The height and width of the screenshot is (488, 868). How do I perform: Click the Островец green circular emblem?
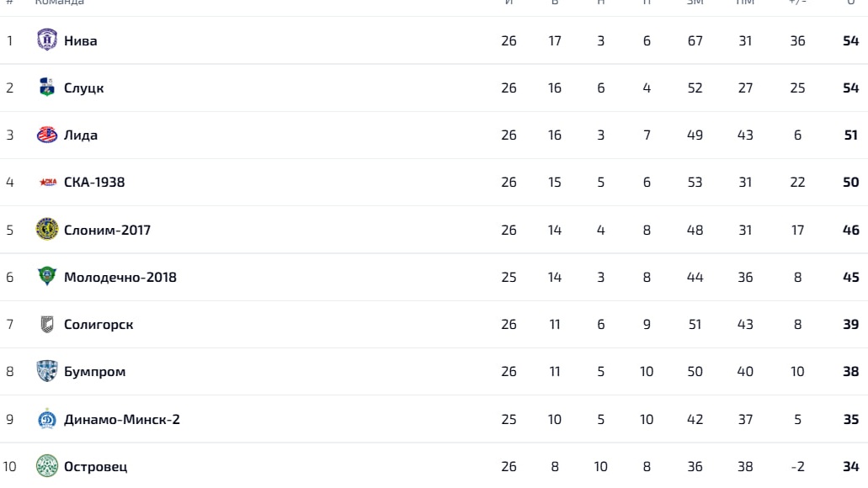47,466
